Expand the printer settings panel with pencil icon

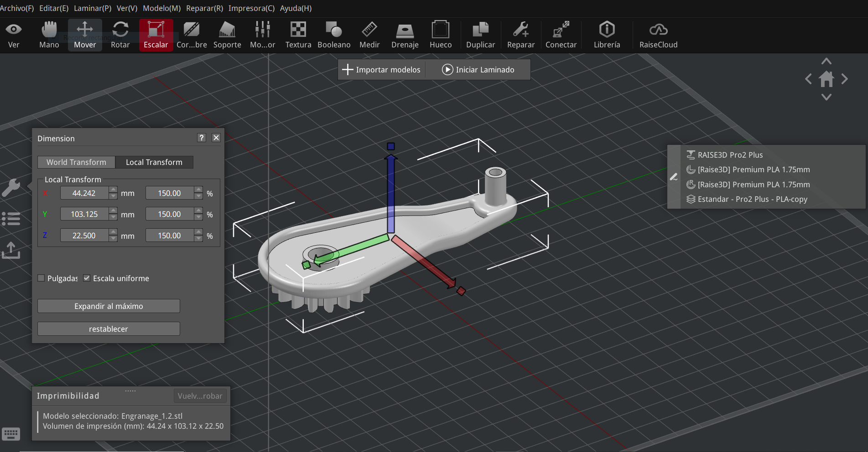674,177
